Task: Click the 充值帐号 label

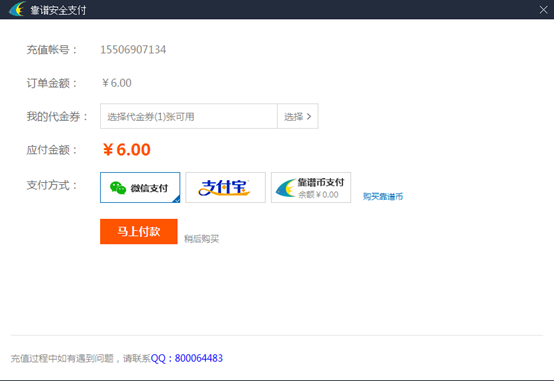Action: pos(52,50)
